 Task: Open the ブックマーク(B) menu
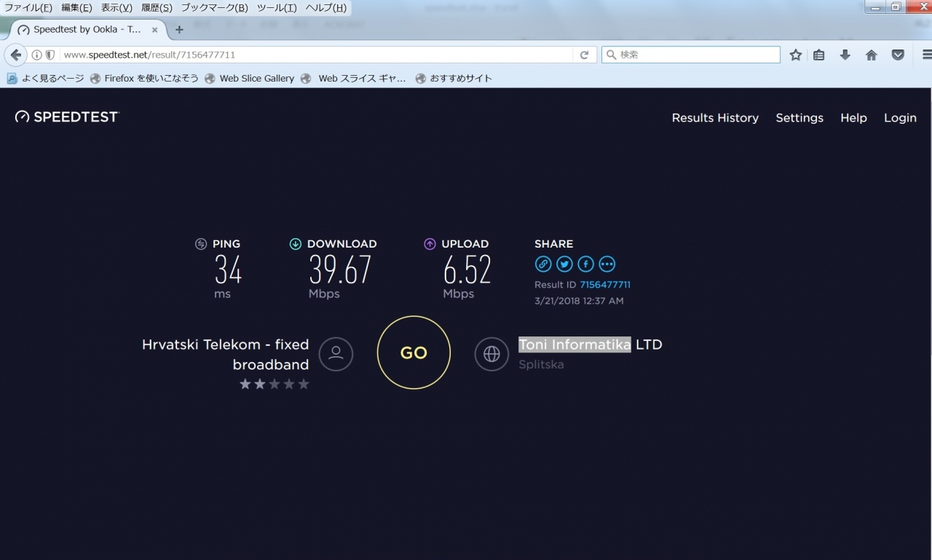pyautogui.click(x=214, y=8)
